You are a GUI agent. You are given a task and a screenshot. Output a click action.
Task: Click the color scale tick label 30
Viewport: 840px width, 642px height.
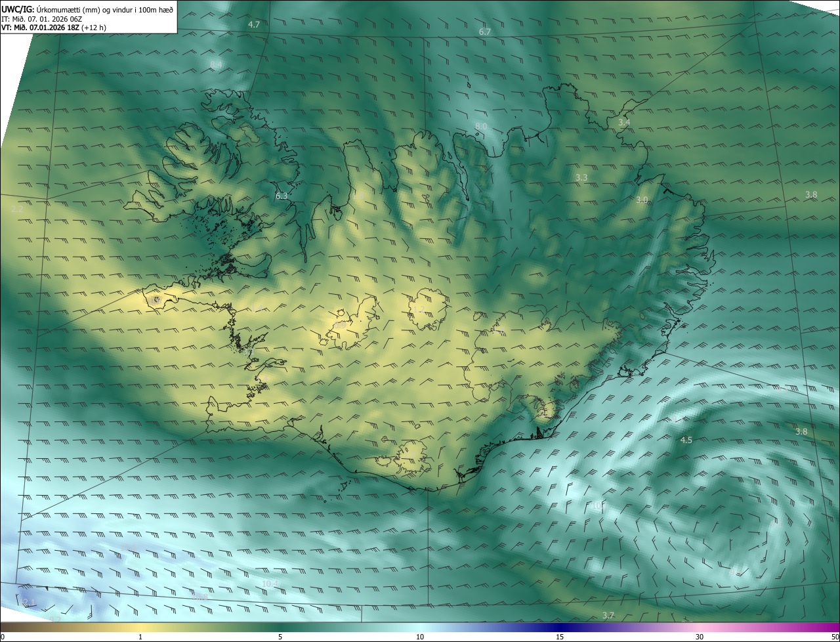click(x=700, y=637)
